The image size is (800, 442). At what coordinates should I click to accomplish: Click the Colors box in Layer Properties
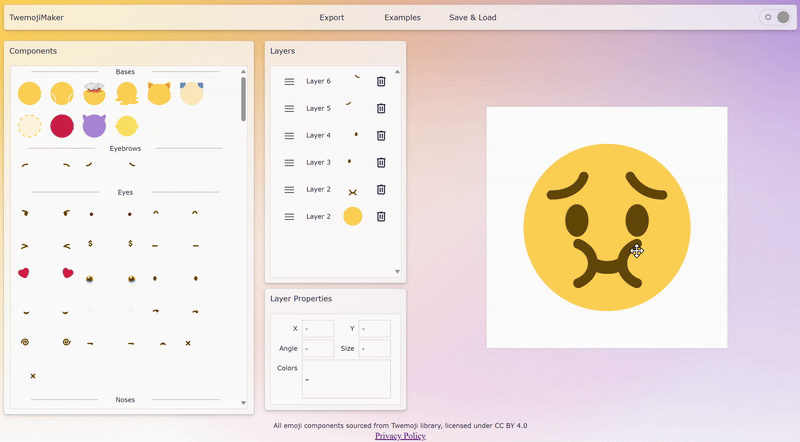346,379
